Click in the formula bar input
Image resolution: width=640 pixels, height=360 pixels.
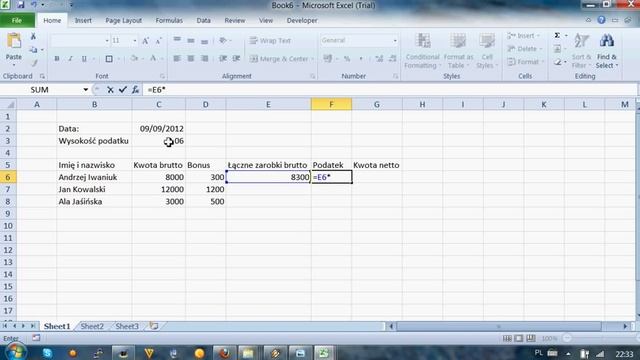click(x=389, y=90)
